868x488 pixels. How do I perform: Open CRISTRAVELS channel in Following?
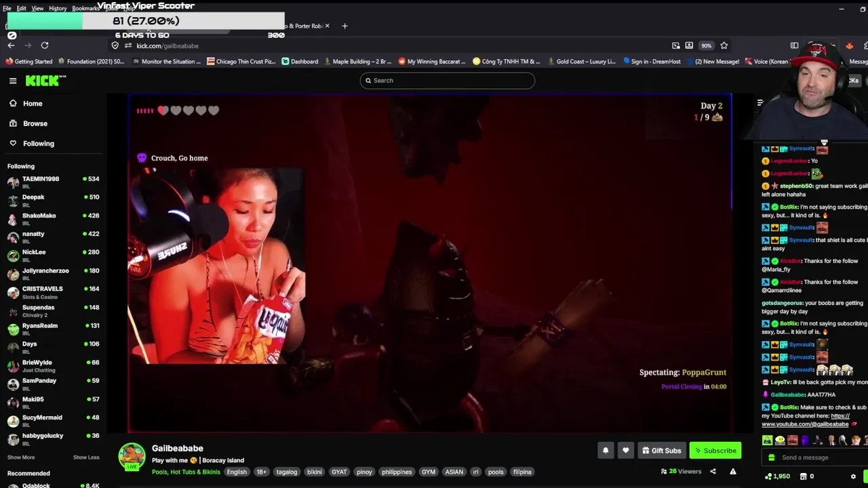(53, 291)
